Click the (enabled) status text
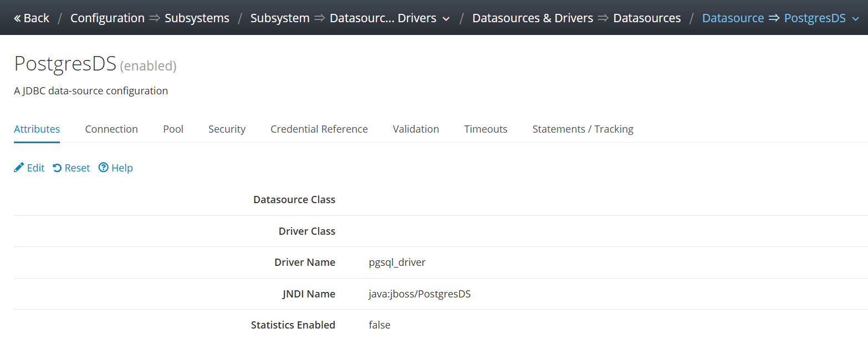The width and height of the screenshot is (868, 338). 148,66
